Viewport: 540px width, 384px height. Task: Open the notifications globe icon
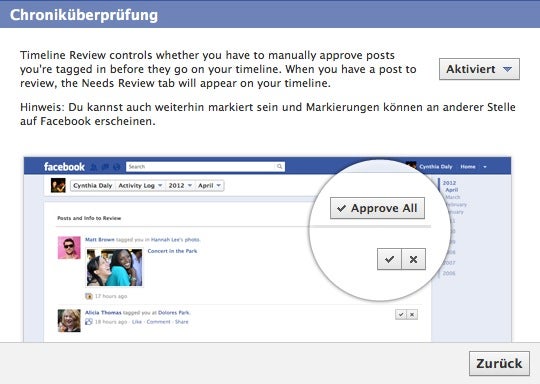tap(117, 167)
